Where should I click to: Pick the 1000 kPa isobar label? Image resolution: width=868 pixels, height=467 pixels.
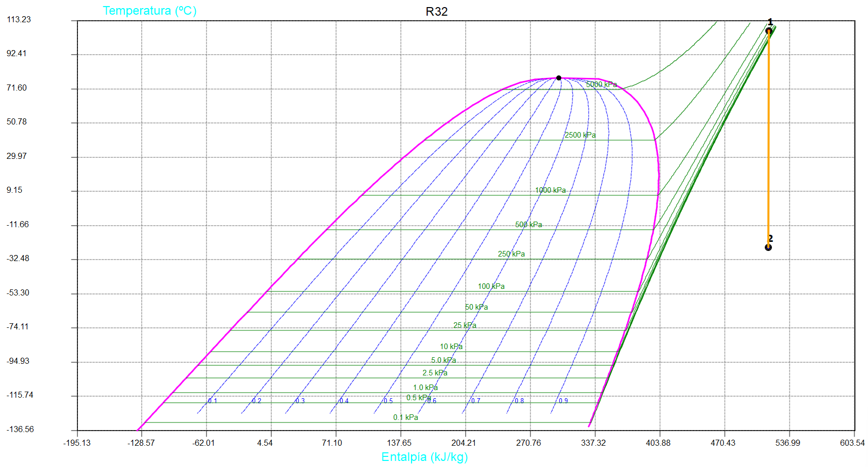click(550, 190)
